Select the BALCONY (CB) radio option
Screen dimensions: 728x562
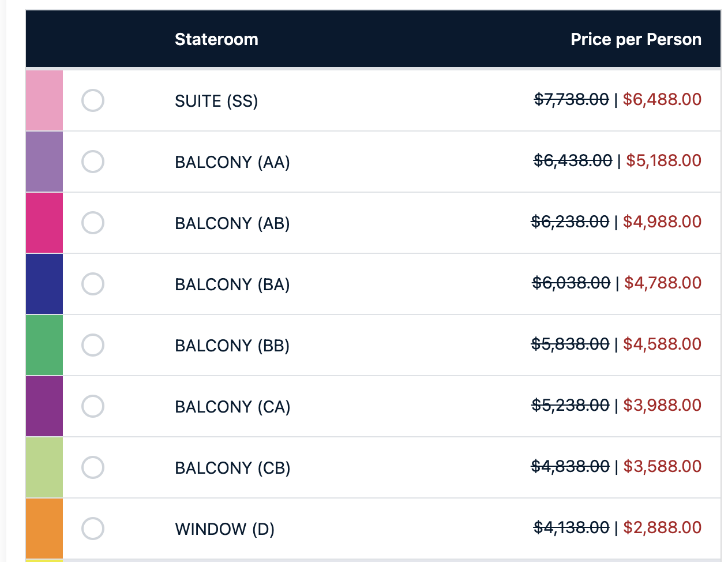coord(93,467)
